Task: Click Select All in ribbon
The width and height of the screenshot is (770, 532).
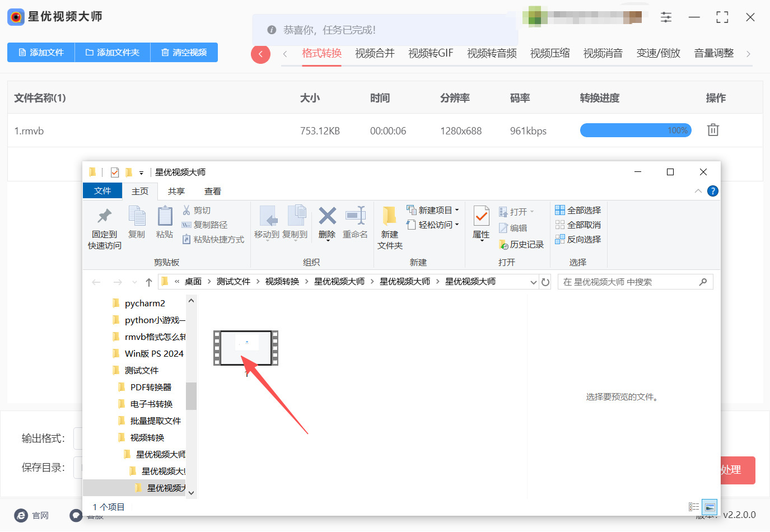Action: (x=578, y=210)
